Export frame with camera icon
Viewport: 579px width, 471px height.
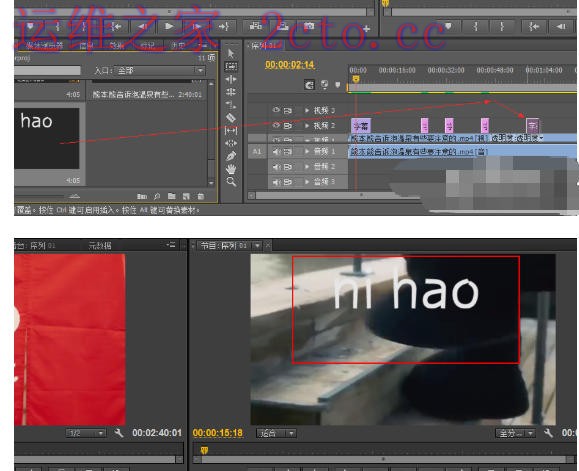tap(309, 27)
